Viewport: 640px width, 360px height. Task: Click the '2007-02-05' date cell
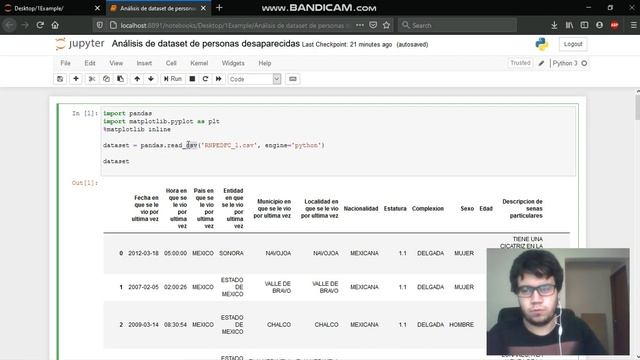pyautogui.click(x=143, y=287)
